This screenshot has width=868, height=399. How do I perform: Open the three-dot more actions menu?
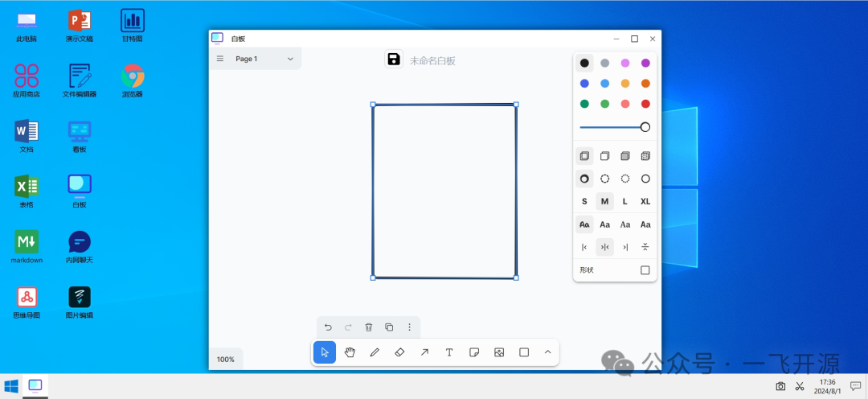click(x=410, y=327)
